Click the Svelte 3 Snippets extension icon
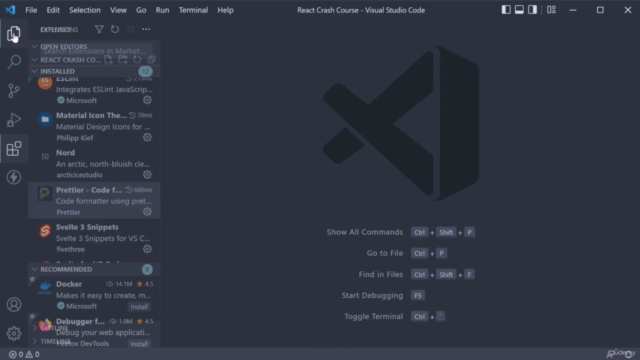The height and width of the screenshot is (360, 640). (45, 231)
